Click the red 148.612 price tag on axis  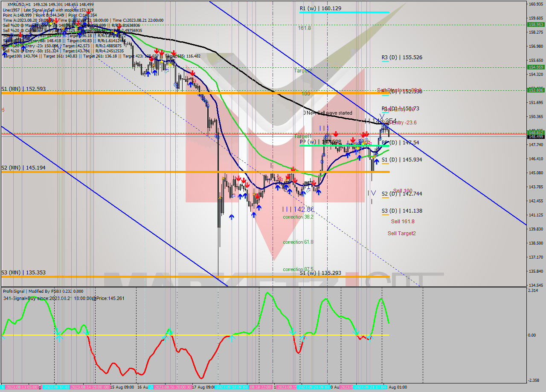536,133
